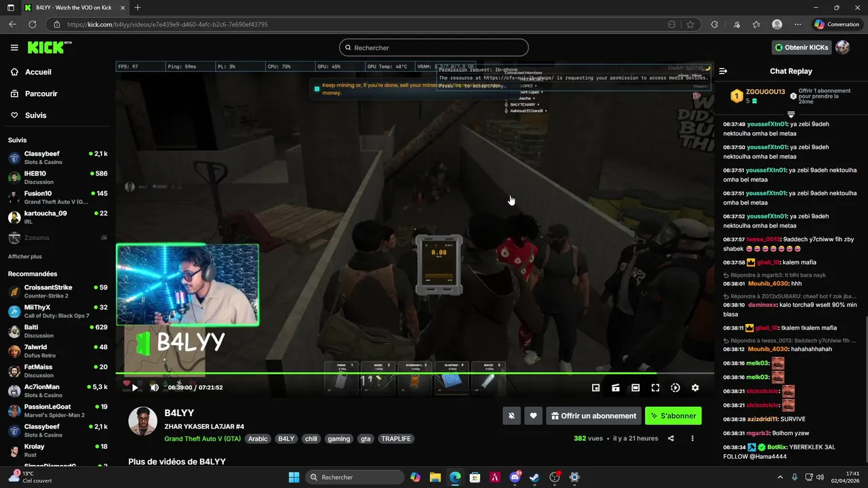Go back in the browser

(12, 24)
